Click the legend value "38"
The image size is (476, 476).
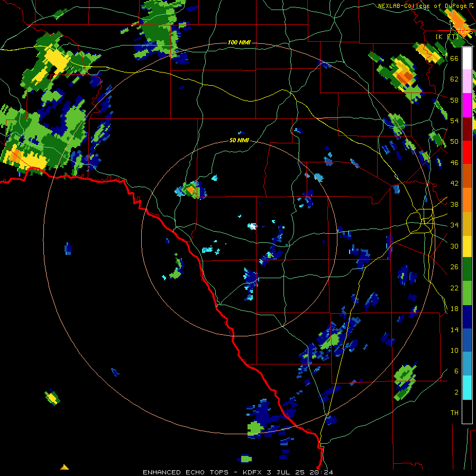[454, 204]
